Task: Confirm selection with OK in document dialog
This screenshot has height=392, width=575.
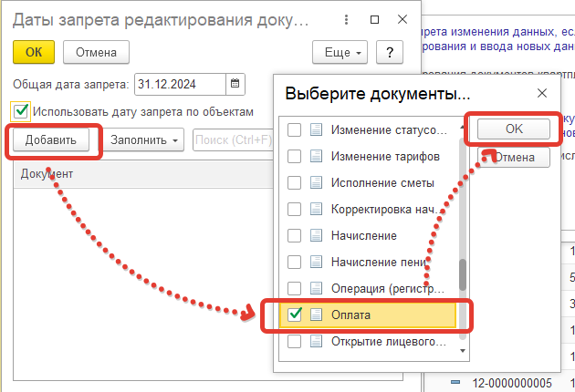Action: pos(514,129)
